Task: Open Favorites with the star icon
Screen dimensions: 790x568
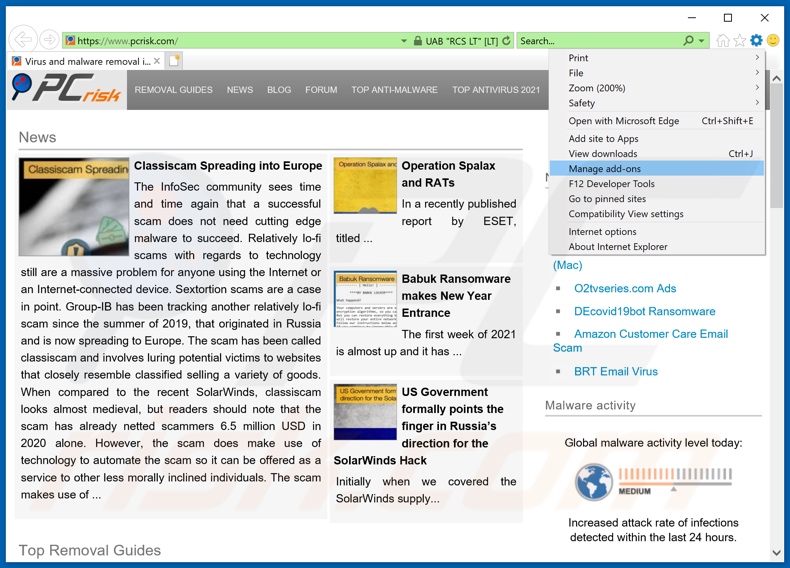Action: coord(740,41)
